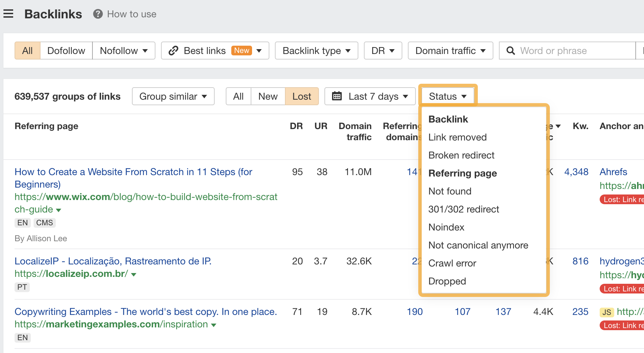
Task: Open the localizeip.com.br URL
Action: click(71, 274)
